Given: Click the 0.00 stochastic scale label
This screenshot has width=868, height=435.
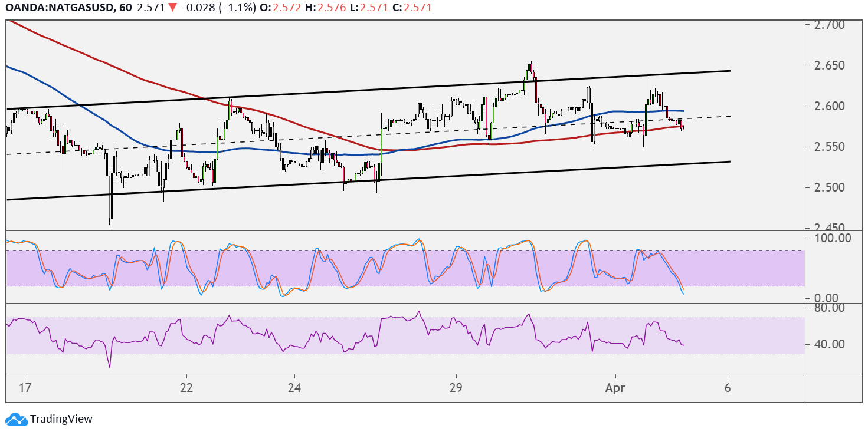Looking at the screenshot, I should [827, 298].
